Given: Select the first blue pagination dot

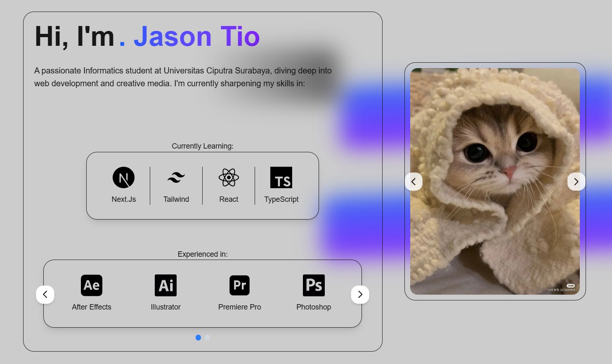Looking at the screenshot, I should tap(198, 338).
